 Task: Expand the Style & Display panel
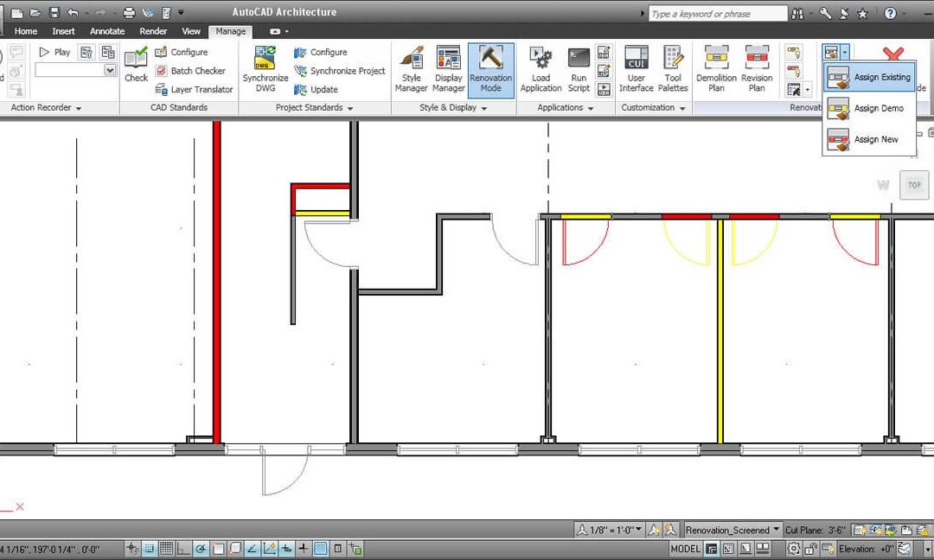(x=452, y=108)
